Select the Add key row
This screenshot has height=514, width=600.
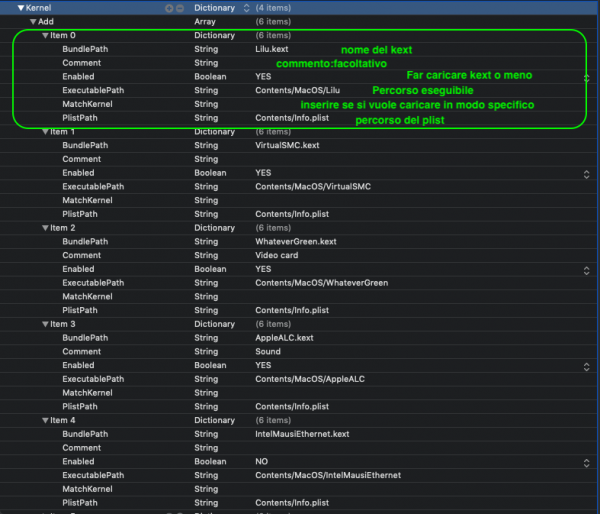tap(46, 22)
